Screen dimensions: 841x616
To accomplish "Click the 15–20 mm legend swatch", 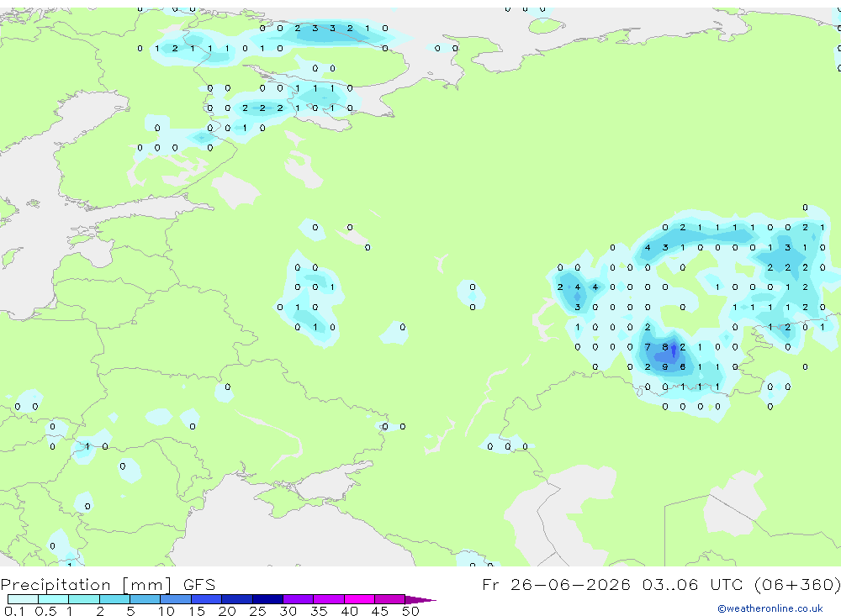I will pos(206,599).
